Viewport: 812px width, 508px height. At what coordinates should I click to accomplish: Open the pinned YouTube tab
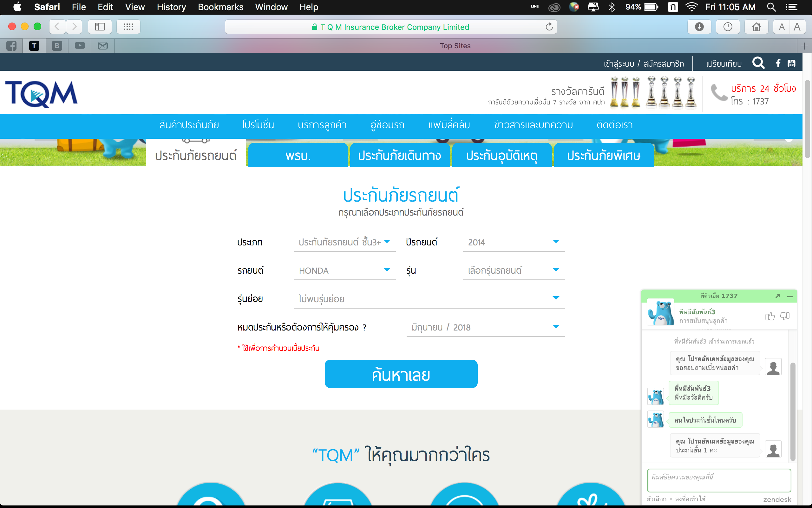[80, 46]
